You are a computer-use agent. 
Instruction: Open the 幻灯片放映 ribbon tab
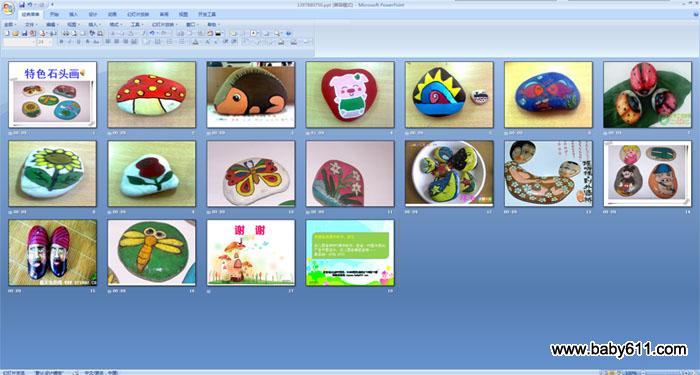[x=138, y=14]
